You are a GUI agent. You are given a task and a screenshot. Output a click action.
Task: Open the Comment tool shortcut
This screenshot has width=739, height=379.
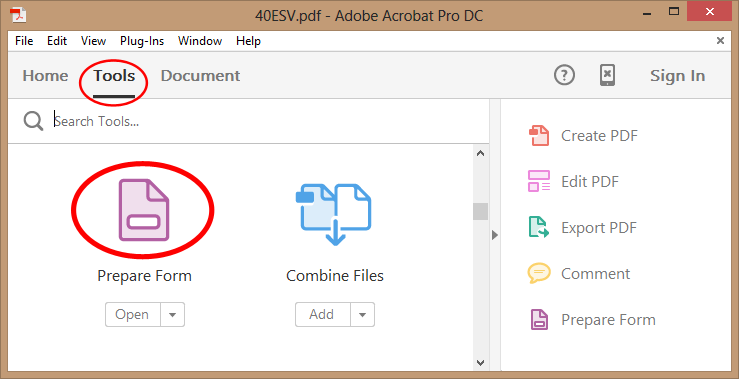539,273
